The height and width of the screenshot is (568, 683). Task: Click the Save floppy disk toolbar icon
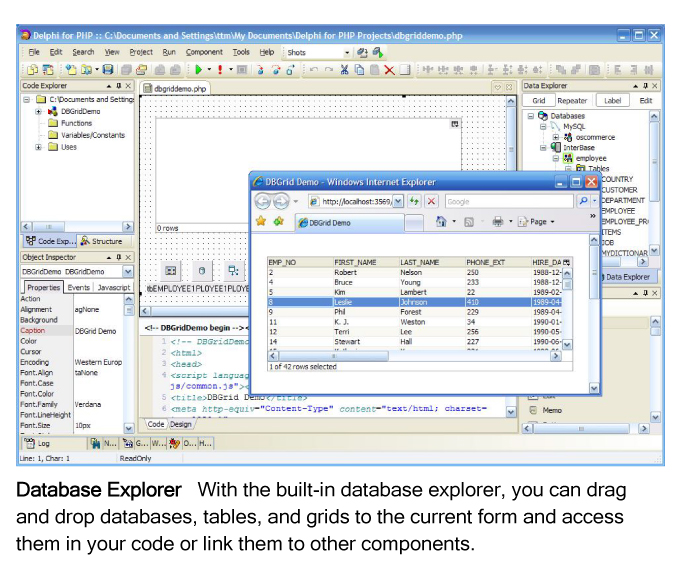[x=108, y=70]
